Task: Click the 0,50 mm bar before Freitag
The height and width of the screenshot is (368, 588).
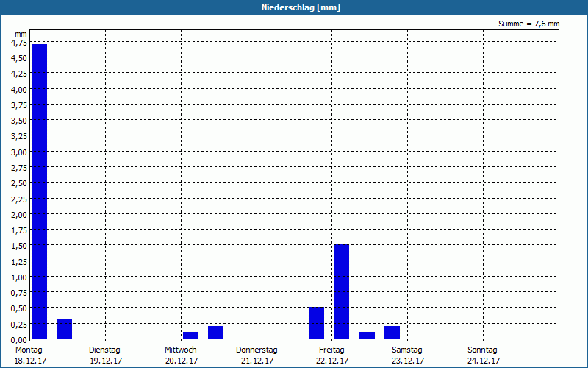Action: coord(316,323)
